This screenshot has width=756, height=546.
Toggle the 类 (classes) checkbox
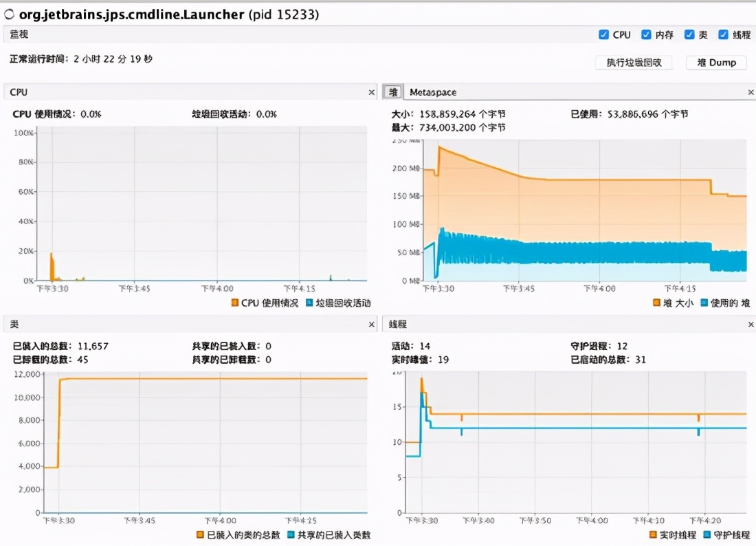click(689, 35)
